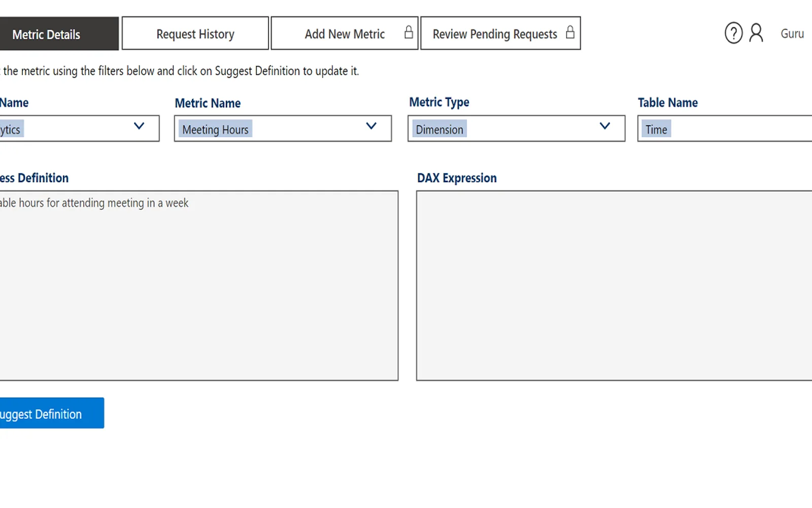This screenshot has height=508, width=812.
Task: Click the DAX Expression heading
Action: pyautogui.click(x=457, y=178)
